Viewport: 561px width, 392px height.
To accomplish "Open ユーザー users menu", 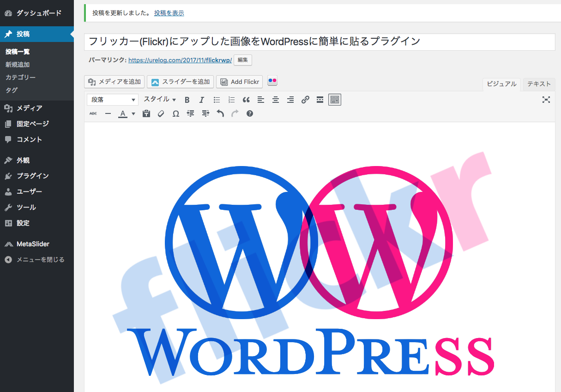I will pos(37,192).
